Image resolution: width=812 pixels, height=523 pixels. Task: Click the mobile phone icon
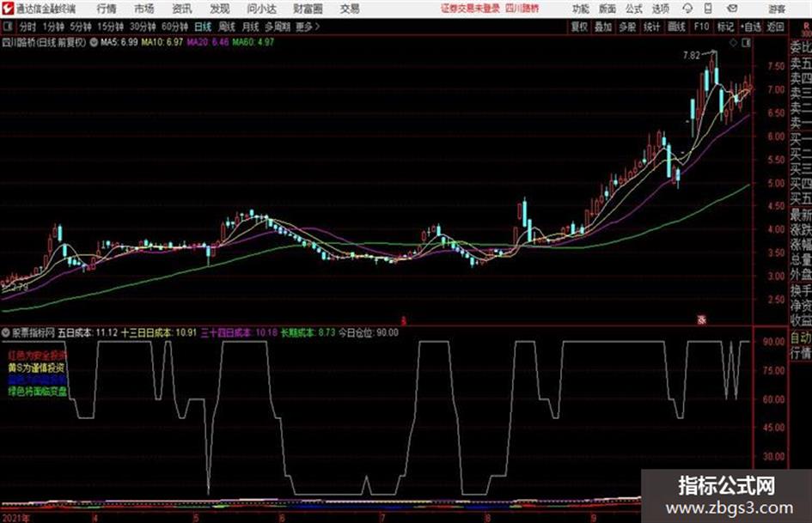click(708, 9)
